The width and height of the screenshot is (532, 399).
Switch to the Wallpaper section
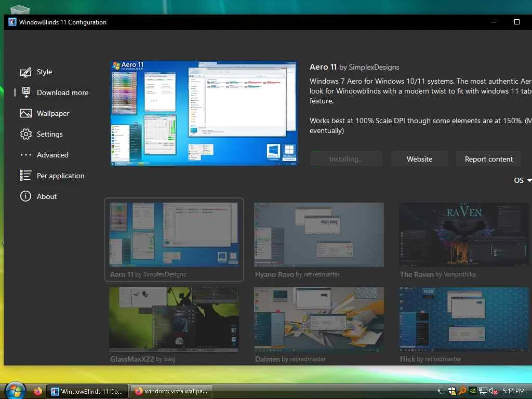pyautogui.click(x=53, y=113)
